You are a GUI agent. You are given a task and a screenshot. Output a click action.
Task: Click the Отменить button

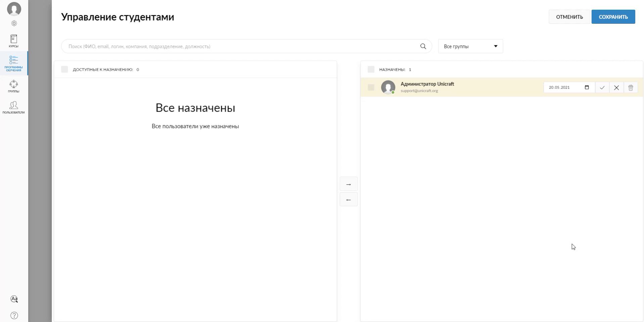[569, 17]
